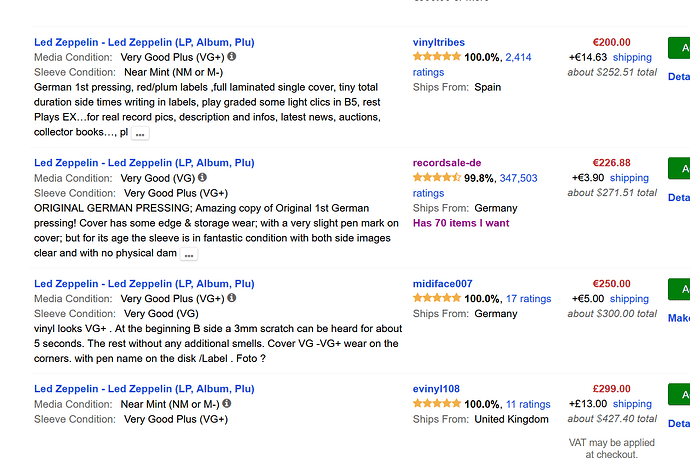This screenshot has width=690, height=461.
Task: View 17 ratings for midiface007
Action: point(529,299)
